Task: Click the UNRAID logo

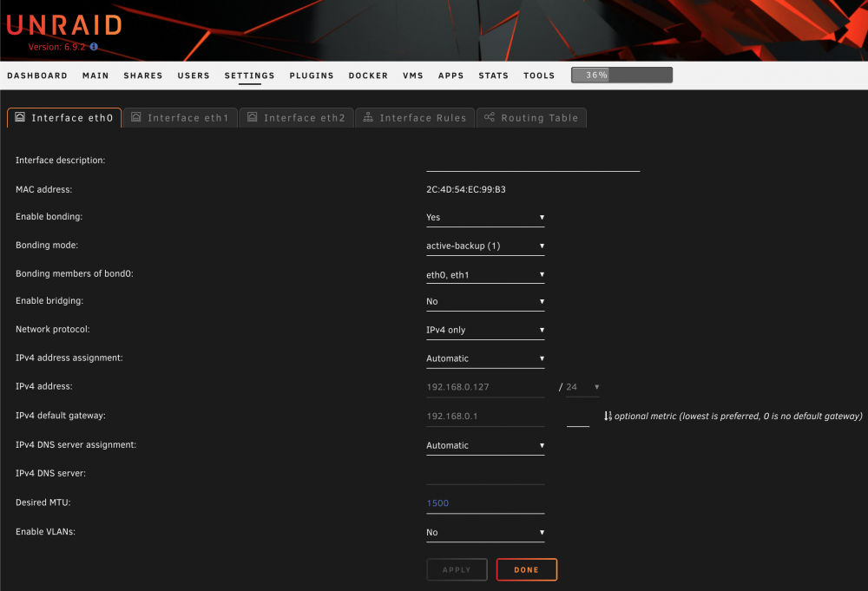Action: [64, 25]
